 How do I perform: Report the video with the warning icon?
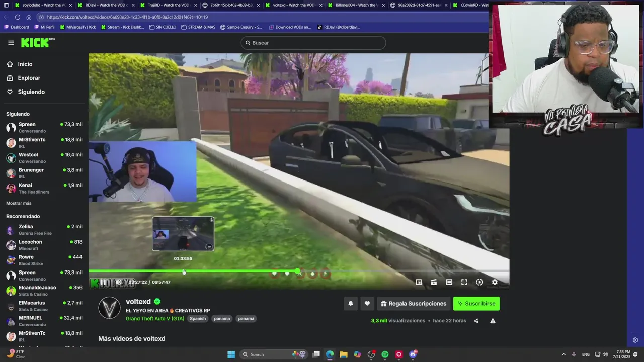pyautogui.click(x=493, y=321)
